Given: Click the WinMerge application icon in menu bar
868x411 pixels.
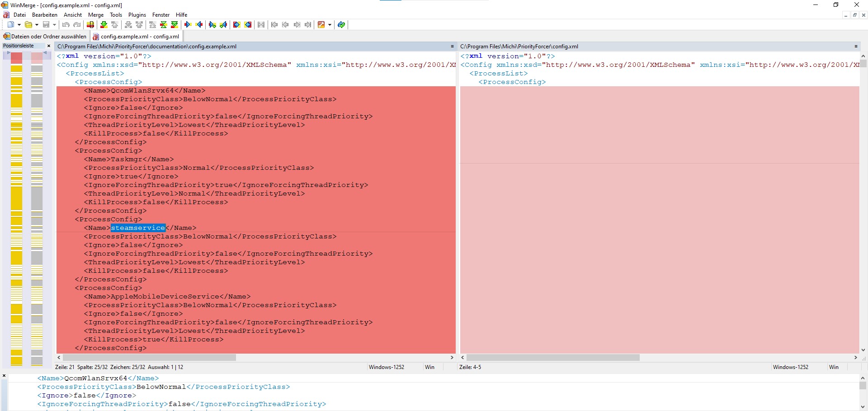Looking at the screenshot, I should pyautogui.click(x=6, y=15).
